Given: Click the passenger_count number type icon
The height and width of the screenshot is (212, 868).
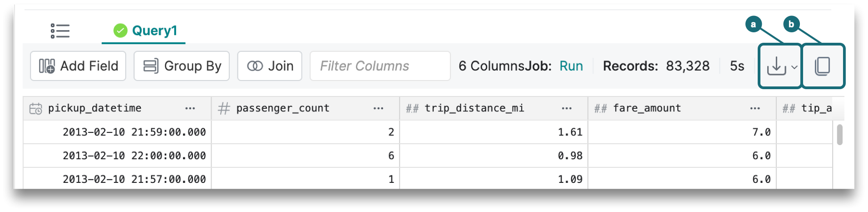Looking at the screenshot, I should (x=224, y=108).
